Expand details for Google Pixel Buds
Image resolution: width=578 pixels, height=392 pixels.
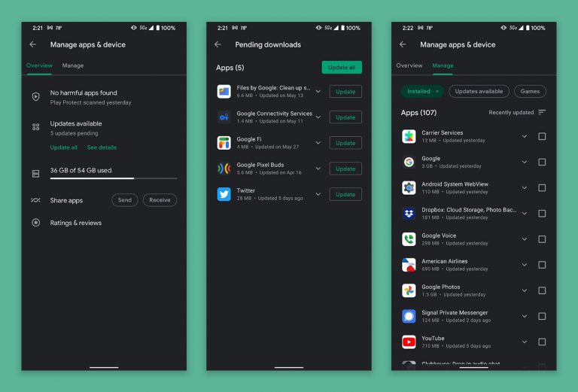pyautogui.click(x=318, y=169)
